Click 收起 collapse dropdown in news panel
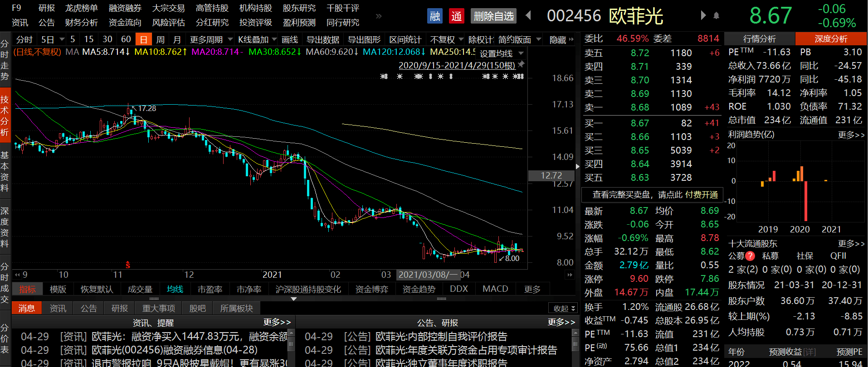The image size is (868, 367). 564,308
